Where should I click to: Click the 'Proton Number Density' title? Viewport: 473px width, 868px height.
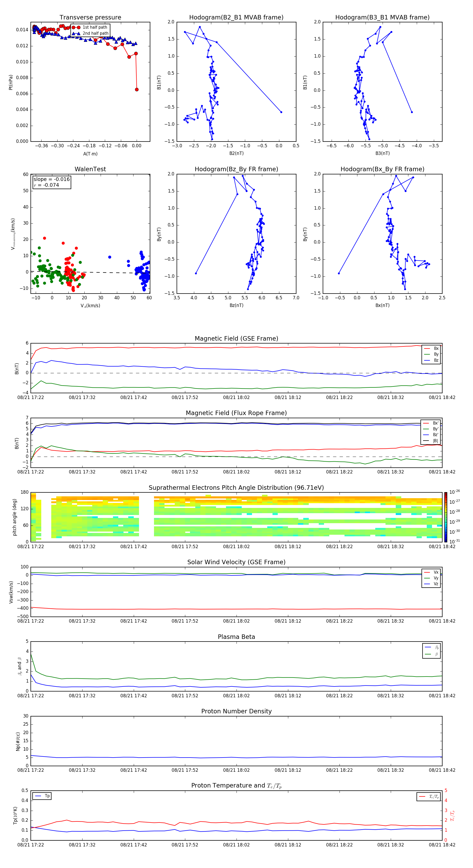click(236, 711)
